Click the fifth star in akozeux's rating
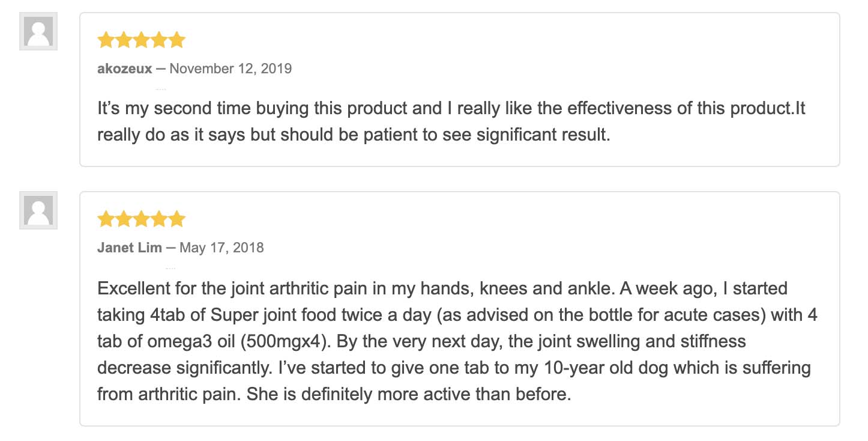 point(176,40)
